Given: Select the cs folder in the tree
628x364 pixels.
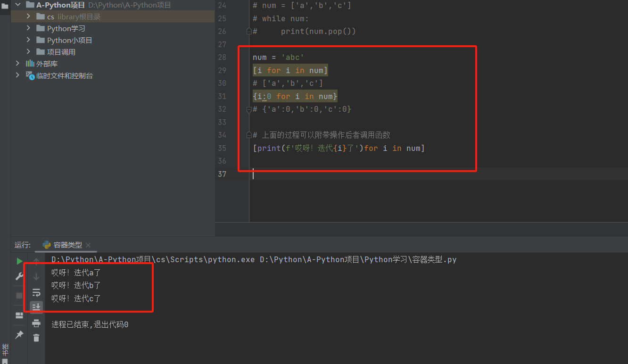Looking at the screenshot, I should pos(50,17).
